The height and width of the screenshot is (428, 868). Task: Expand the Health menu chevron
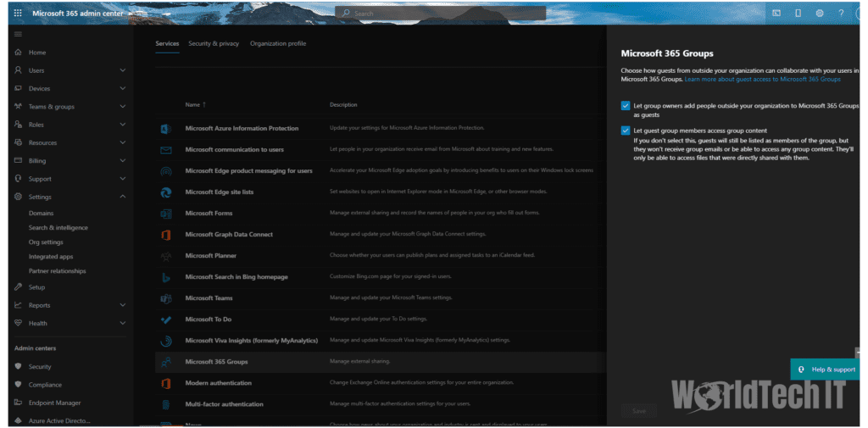pyautogui.click(x=123, y=324)
